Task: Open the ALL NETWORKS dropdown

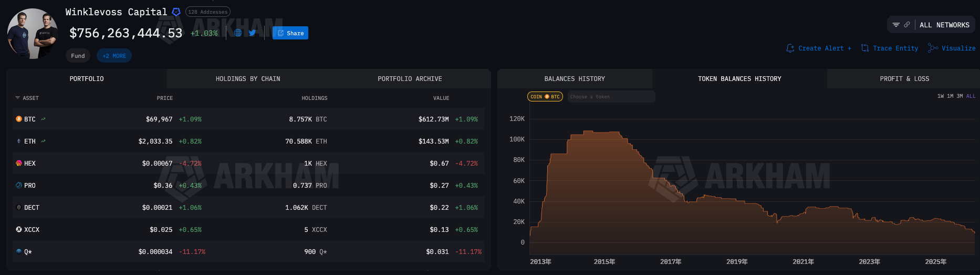Action: click(x=944, y=25)
